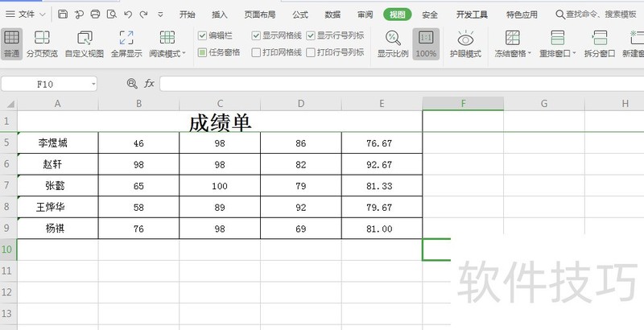Enable 打印网格线 print gridlines
644x330 pixels.
point(256,52)
